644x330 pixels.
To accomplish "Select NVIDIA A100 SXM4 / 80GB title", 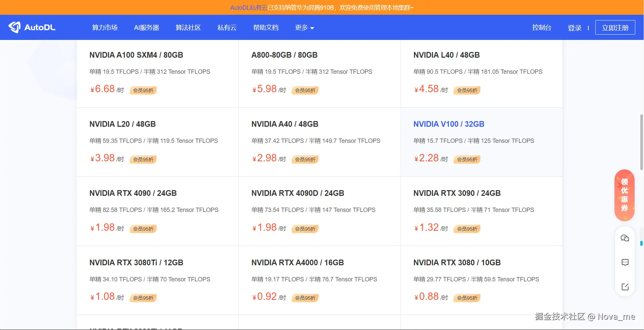I will pos(136,55).
